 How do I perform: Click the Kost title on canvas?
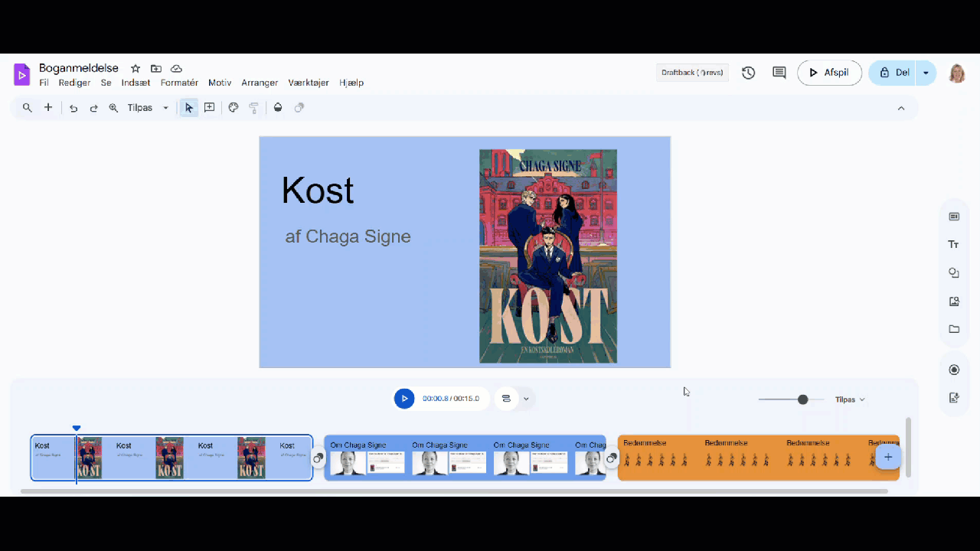[318, 191]
